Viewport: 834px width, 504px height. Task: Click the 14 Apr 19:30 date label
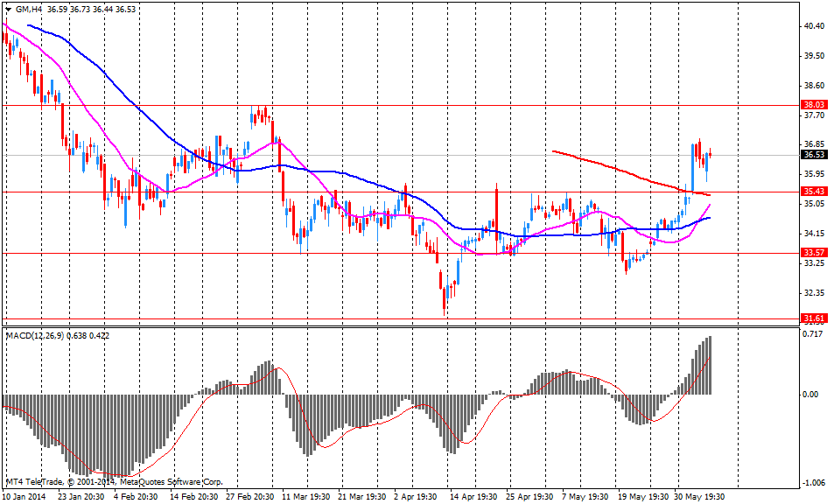click(x=476, y=496)
